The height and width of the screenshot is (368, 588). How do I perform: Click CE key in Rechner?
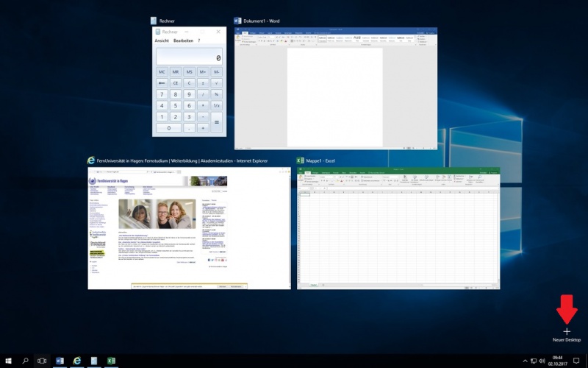pyautogui.click(x=176, y=83)
